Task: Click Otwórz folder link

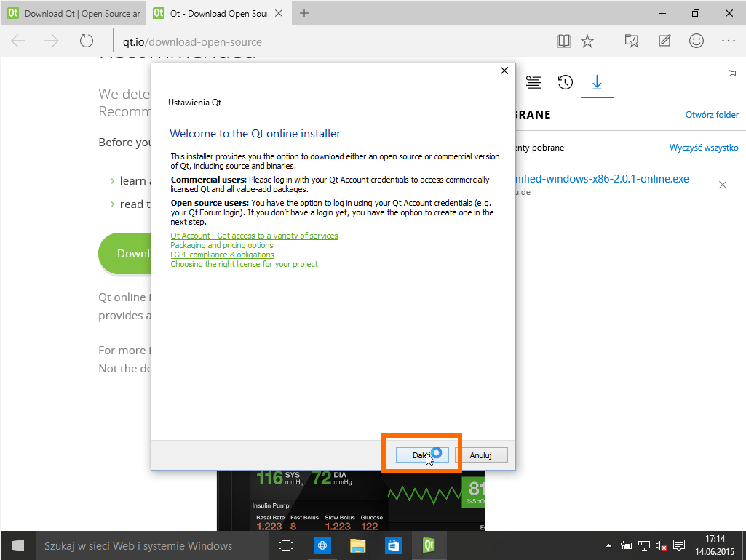Action: pos(712,115)
